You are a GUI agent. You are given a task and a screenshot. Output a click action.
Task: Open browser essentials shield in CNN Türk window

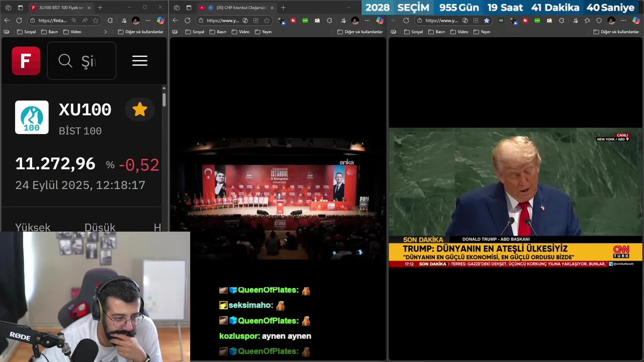pos(599,20)
